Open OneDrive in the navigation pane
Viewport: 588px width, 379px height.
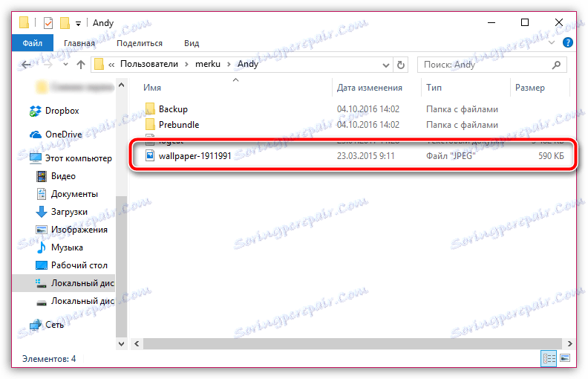(x=63, y=135)
